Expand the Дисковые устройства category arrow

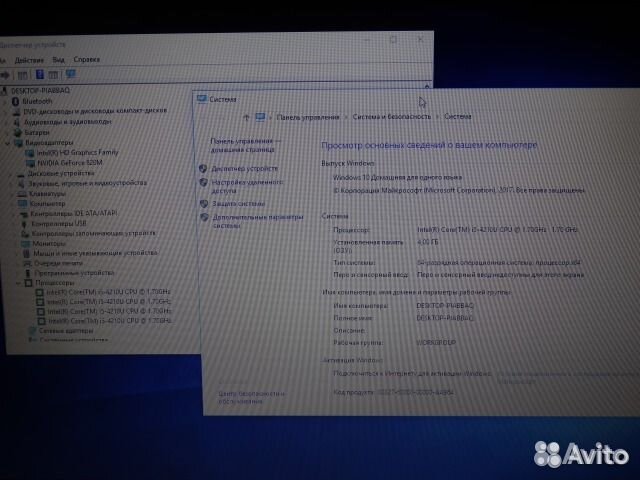click(x=9, y=174)
